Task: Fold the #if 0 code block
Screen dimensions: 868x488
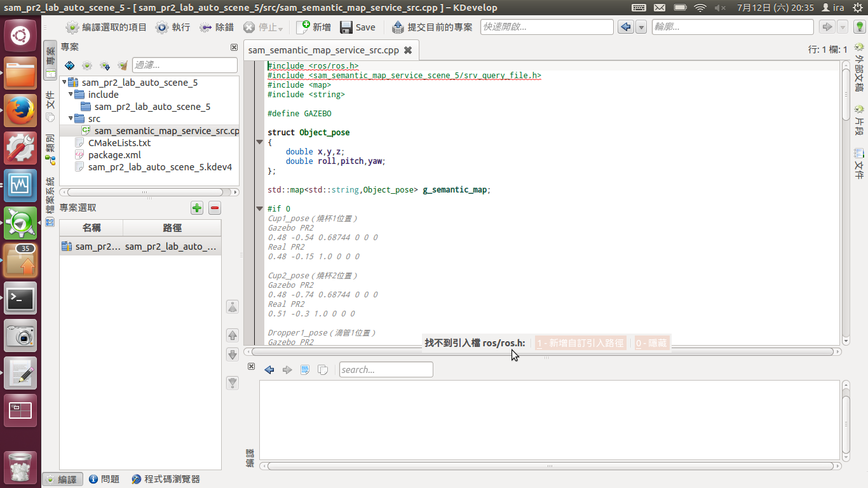Action: (259, 209)
